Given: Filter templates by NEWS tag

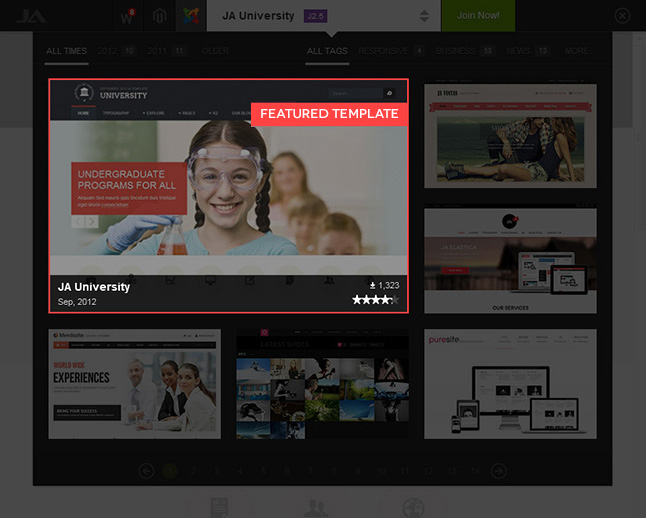Looking at the screenshot, I should point(528,51).
